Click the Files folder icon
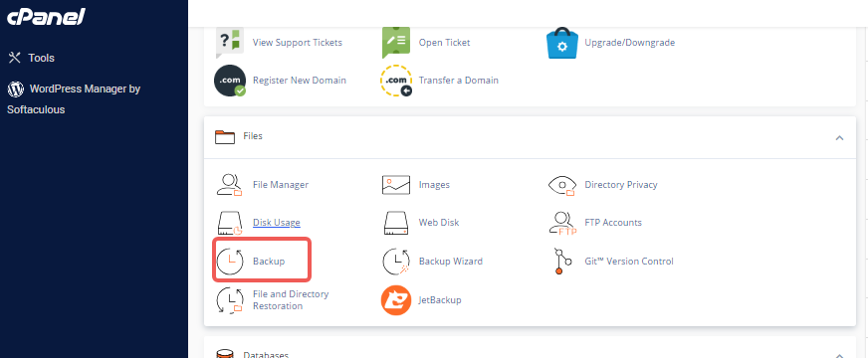Viewport: 868px width, 358px height. [225, 136]
